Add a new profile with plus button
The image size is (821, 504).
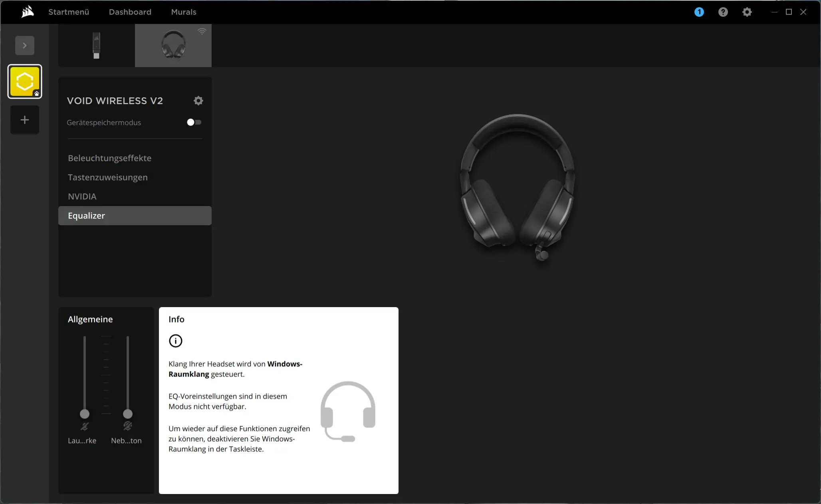click(x=25, y=120)
